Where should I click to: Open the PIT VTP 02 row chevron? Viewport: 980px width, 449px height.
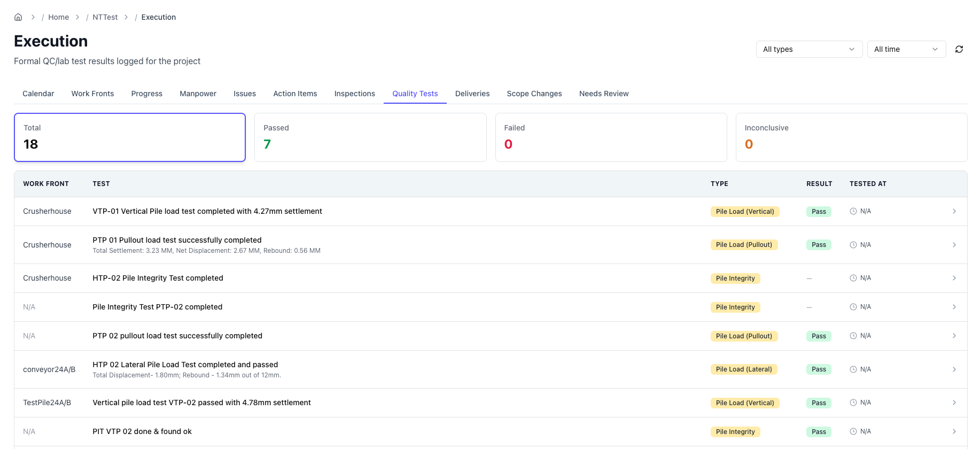coord(954,431)
